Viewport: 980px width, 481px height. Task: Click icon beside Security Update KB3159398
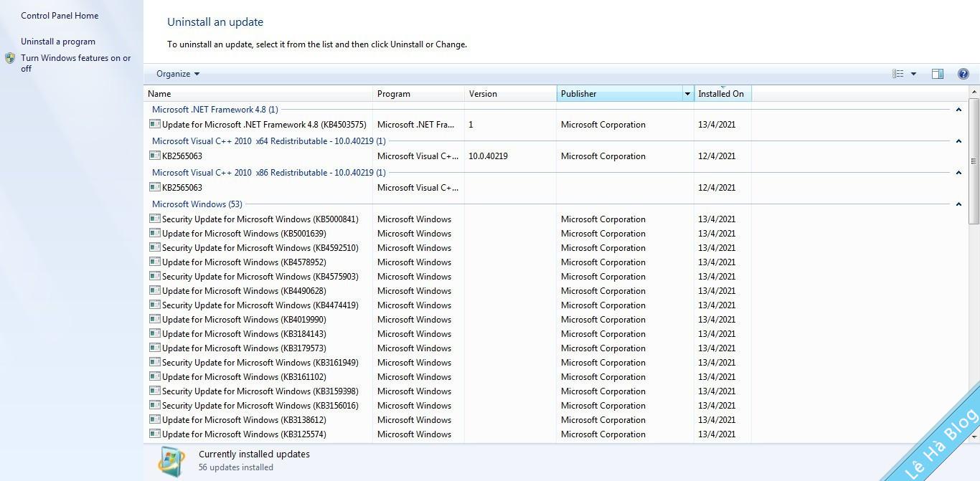155,391
